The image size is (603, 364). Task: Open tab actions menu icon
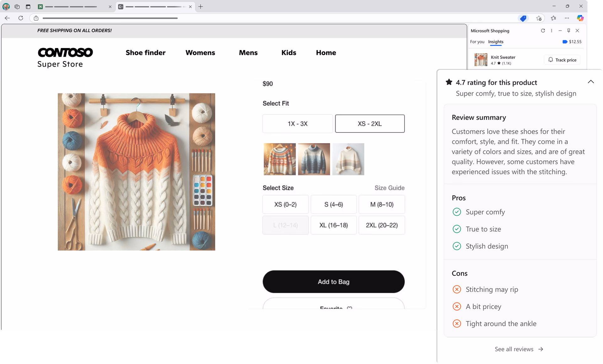tap(28, 7)
